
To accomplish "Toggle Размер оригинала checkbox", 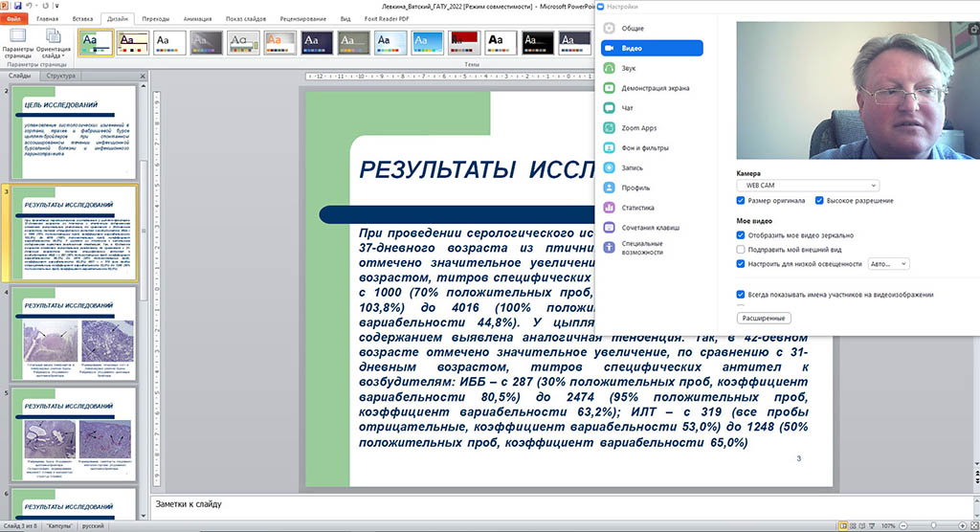I will tap(741, 201).
